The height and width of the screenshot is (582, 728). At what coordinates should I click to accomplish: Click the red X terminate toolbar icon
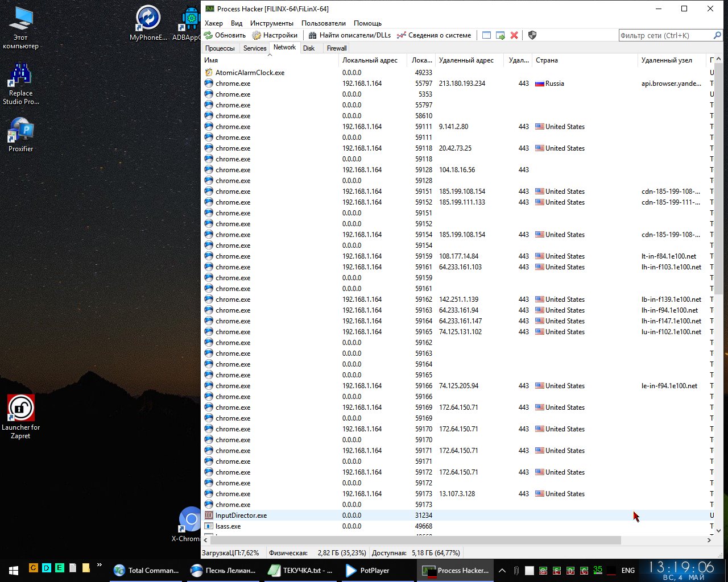(514, 35)
